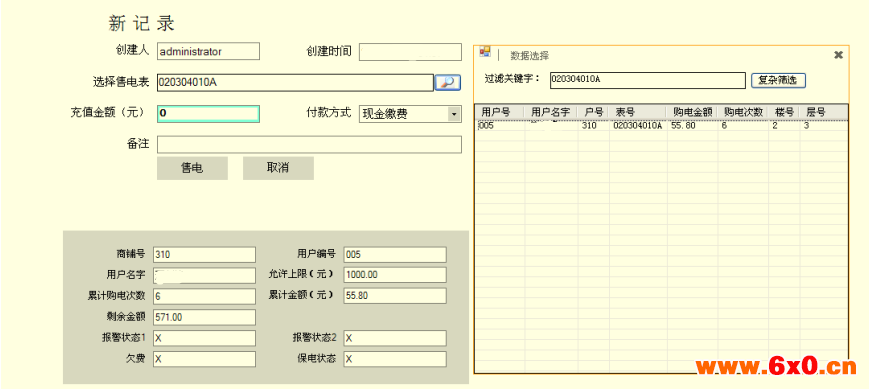Click the 复杂筛选 button

[778, 80]
